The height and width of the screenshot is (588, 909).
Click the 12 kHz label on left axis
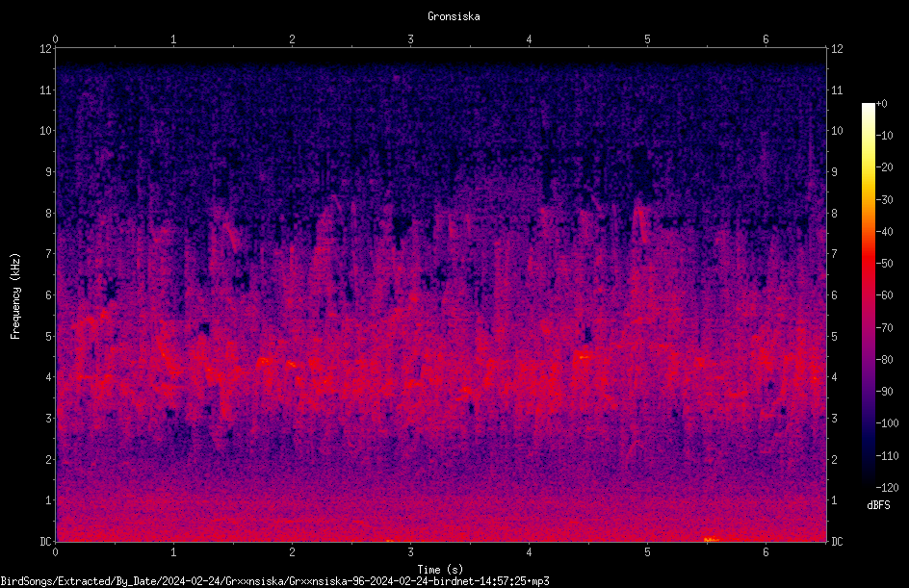[46, 49]
